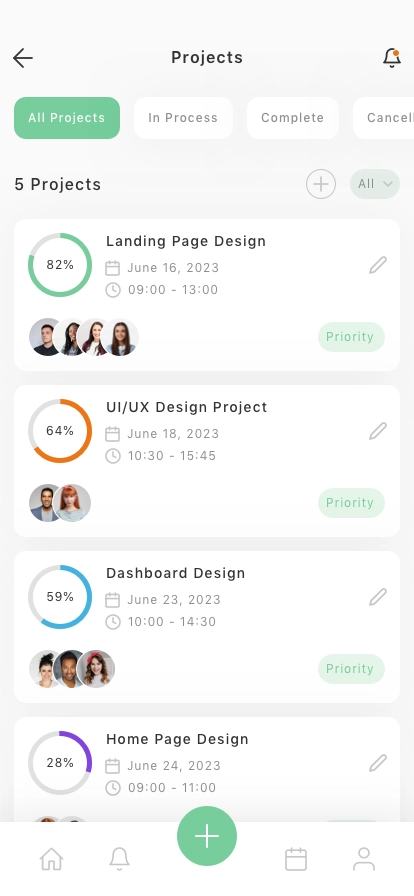Screen dimensions: 414x896
Task: Open calendar in bottom navigation
Action: [296, 859]
